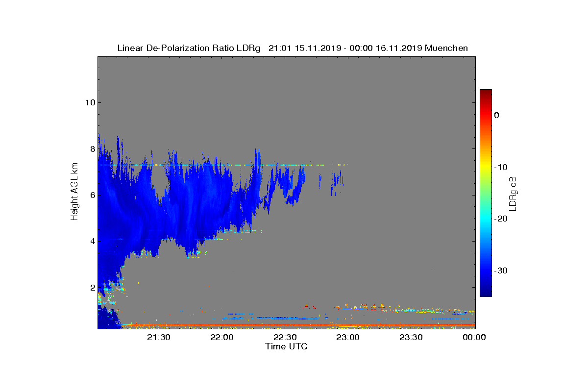Click the plot title 'Linear De-Polarization Ratio LDRg'
588x392 pixels.
(189, 48)
